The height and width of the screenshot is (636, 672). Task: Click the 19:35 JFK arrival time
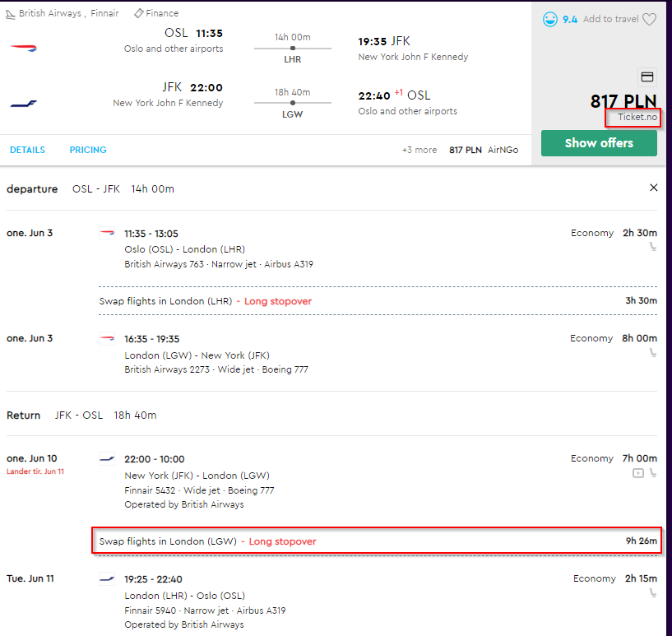(384, 41)
